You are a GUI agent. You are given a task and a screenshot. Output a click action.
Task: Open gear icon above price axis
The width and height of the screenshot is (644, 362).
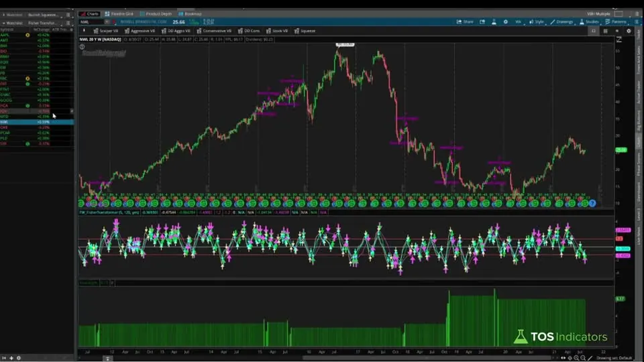(629, 31)
